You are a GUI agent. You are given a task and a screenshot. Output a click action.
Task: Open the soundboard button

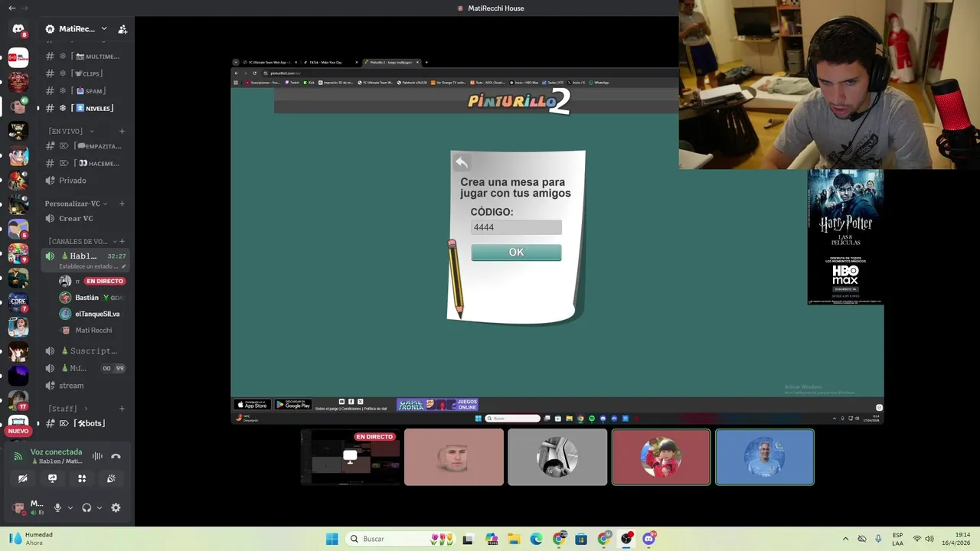(111, 478)
